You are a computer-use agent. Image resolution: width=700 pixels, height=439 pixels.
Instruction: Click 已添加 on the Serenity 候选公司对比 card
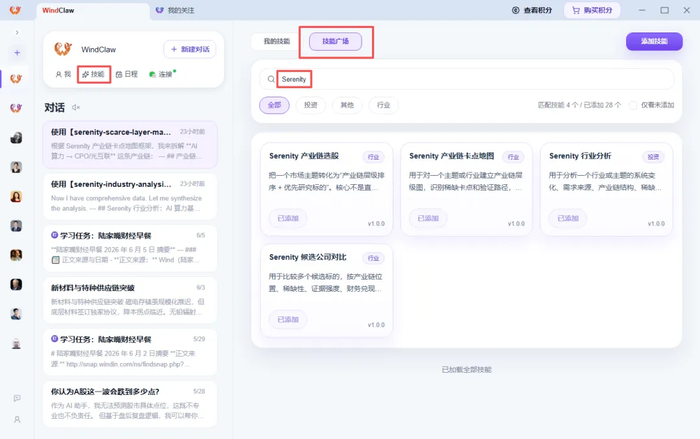(288, 319)
